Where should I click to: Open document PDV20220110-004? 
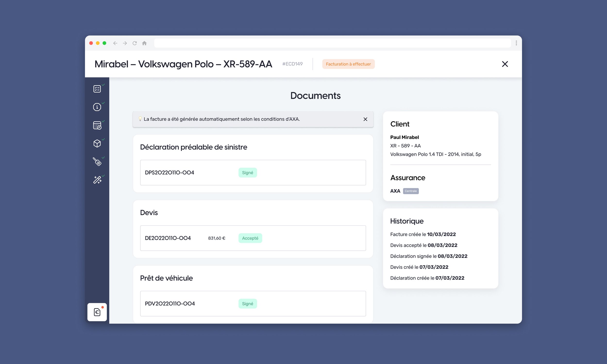[x=253, y=304]
